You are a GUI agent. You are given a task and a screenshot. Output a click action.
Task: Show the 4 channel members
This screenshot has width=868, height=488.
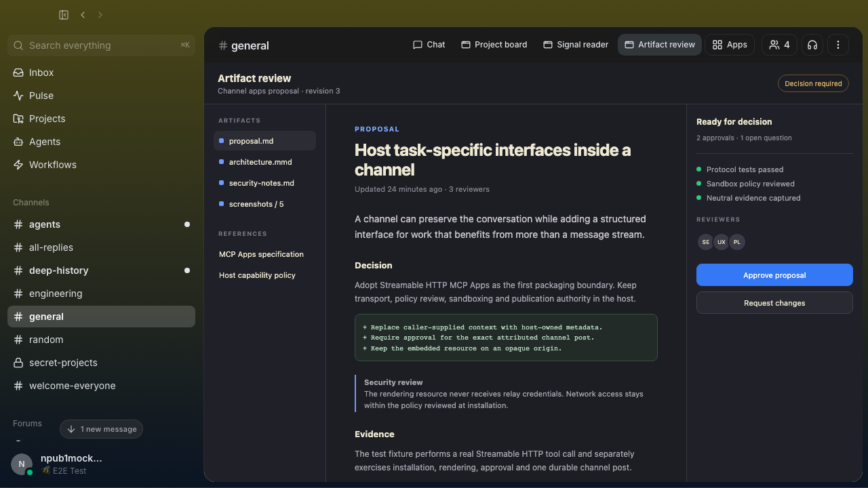[x=779, y=45]
